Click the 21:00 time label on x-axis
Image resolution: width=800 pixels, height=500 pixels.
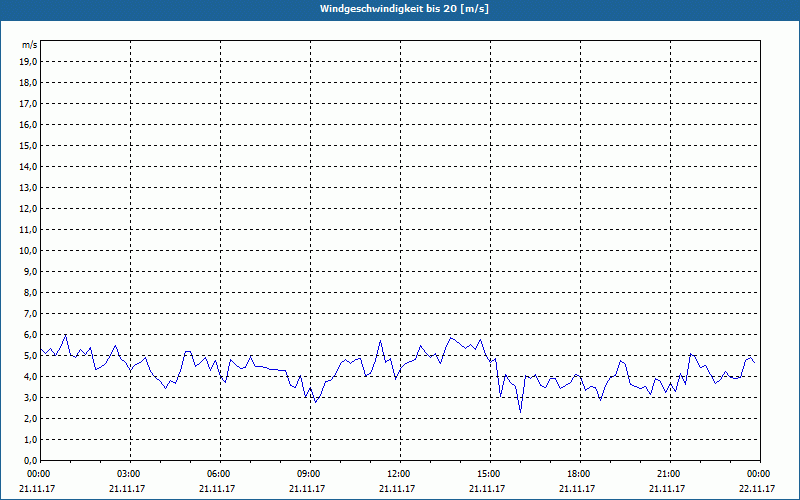click(x=670, y=474)
